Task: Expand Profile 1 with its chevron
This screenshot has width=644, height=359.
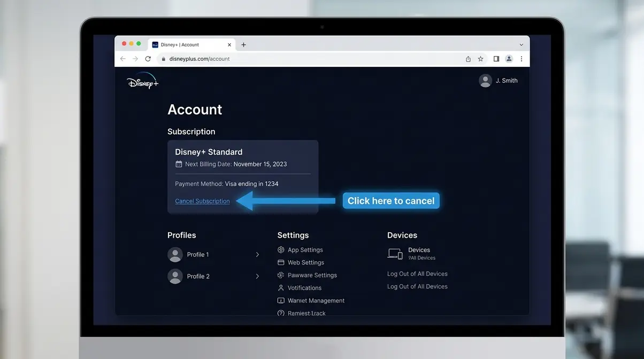Action: click(x=257, y=255)
